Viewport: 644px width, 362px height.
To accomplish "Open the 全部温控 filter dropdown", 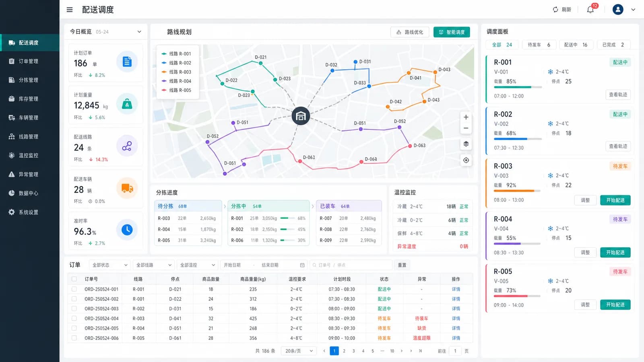I will point(198,265).
